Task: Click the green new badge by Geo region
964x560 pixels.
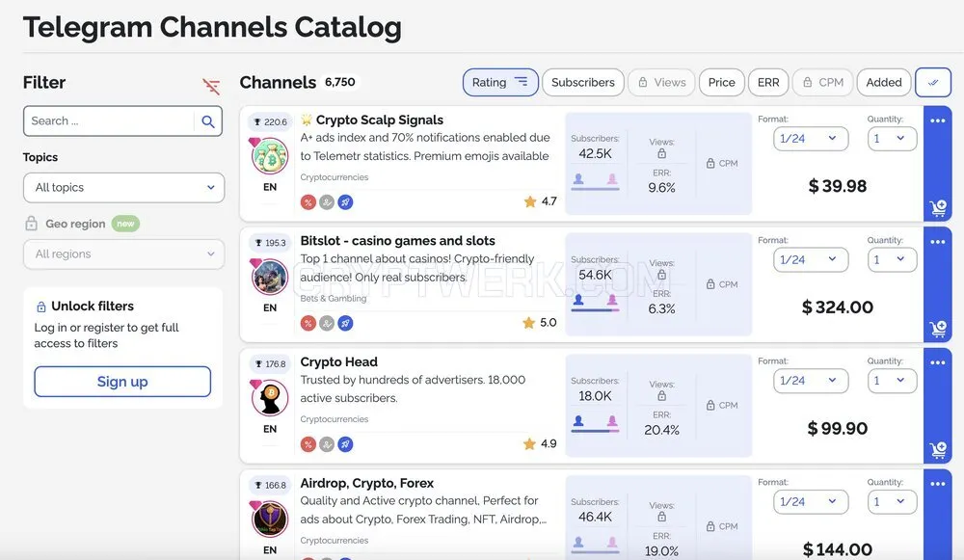Action: [x=125, y=224]
